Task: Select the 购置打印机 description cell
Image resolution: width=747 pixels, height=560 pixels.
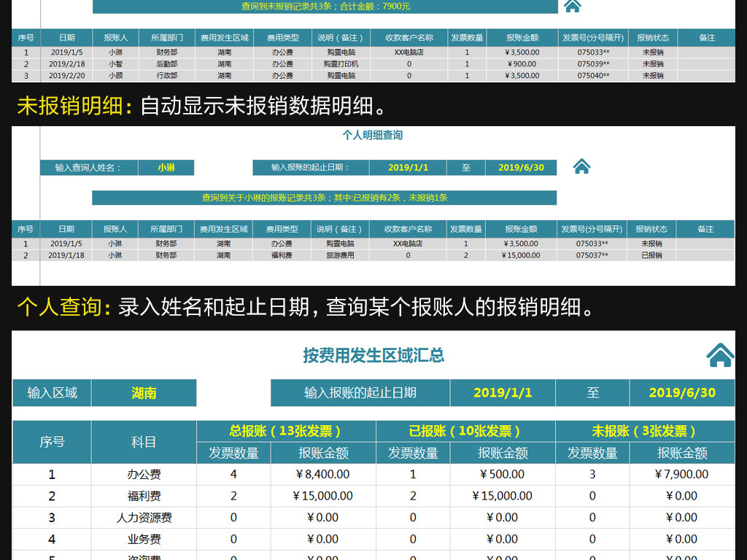Action: coord(341,64)
